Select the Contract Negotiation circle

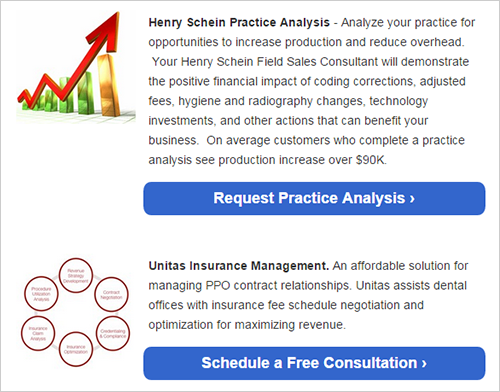click(111, 294)
